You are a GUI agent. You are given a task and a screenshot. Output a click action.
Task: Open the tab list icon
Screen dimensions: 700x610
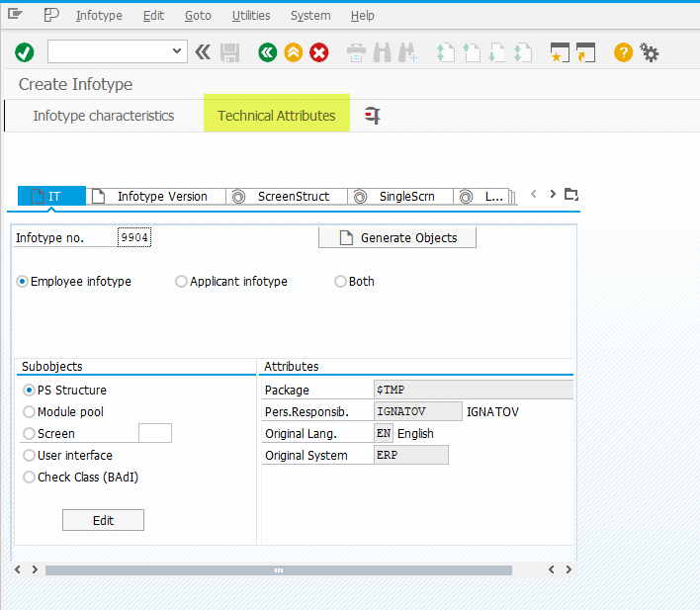(x=571, y=194)
